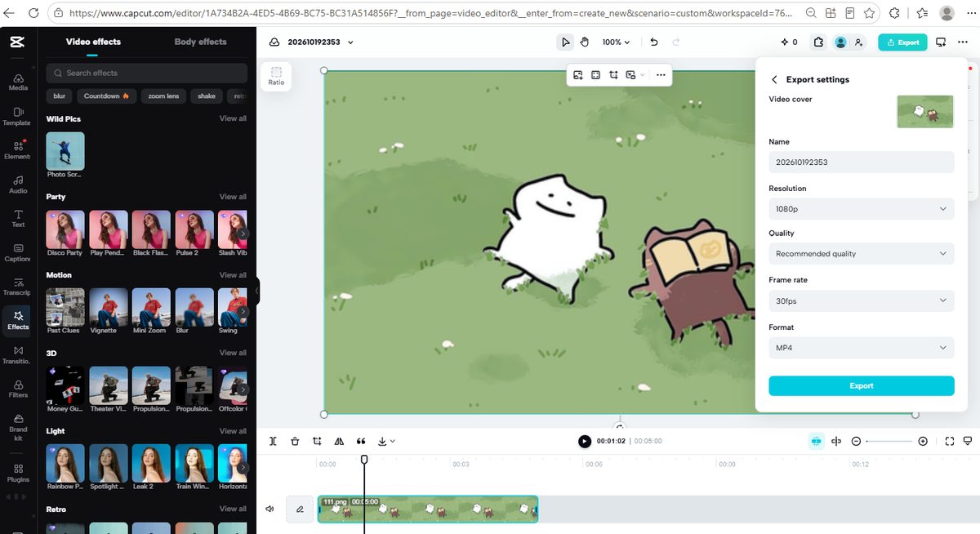Zoom in on the timeline
Screen dimensions: 980x534
pos(923,441)
